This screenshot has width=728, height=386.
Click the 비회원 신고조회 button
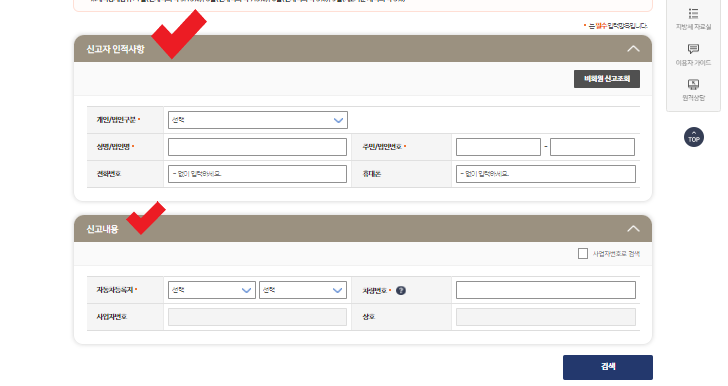(607, 79)
